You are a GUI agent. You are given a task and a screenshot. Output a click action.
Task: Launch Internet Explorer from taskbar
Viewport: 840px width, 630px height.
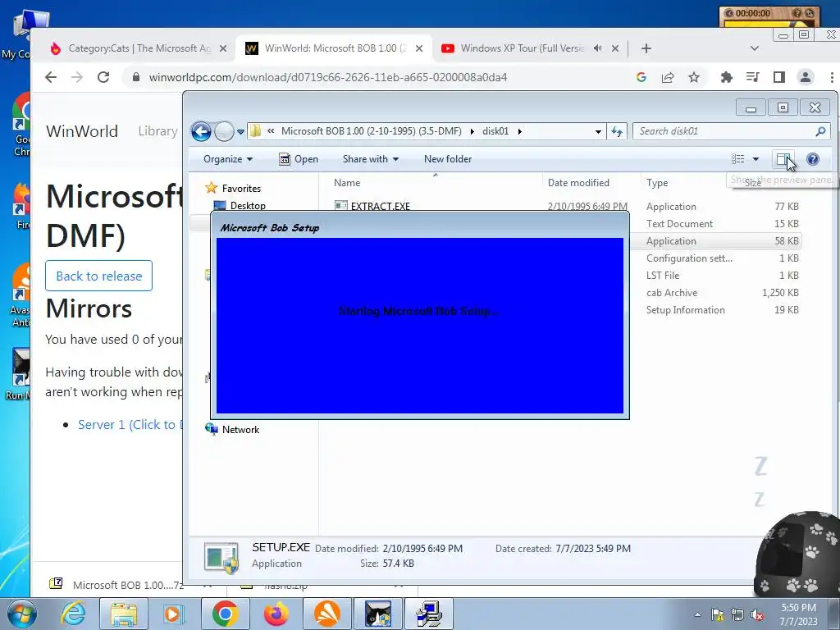click(x=73, y=614)
